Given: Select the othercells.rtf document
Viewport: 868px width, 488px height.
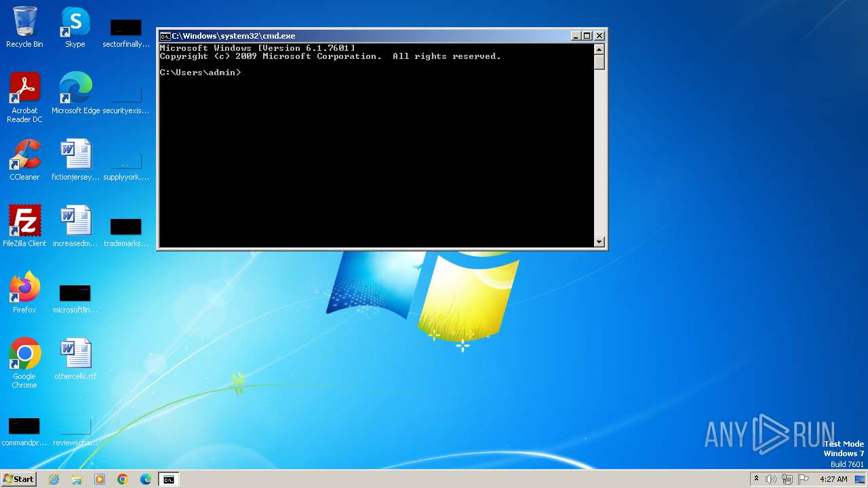Looking at the screenshot, I should (x=75, y=359).
